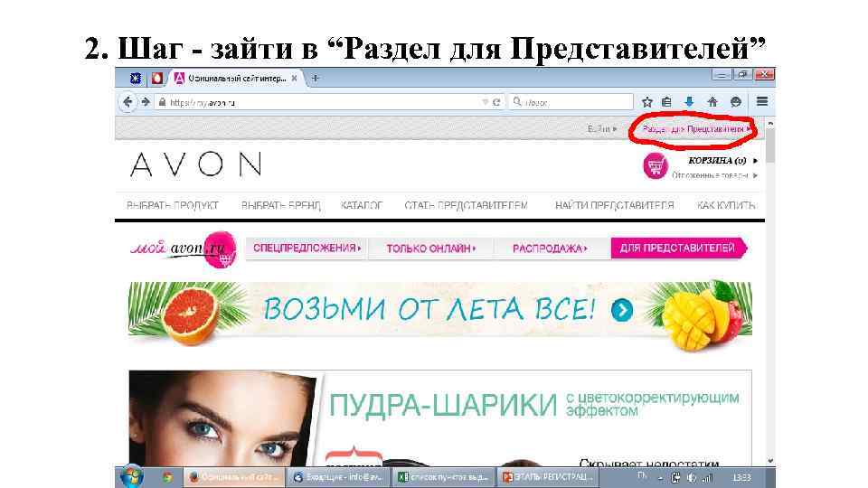The height and width of the screenshot is (488, 868).
Task: Open the bookmarks list icon
Action: click(x=667, y=102)
